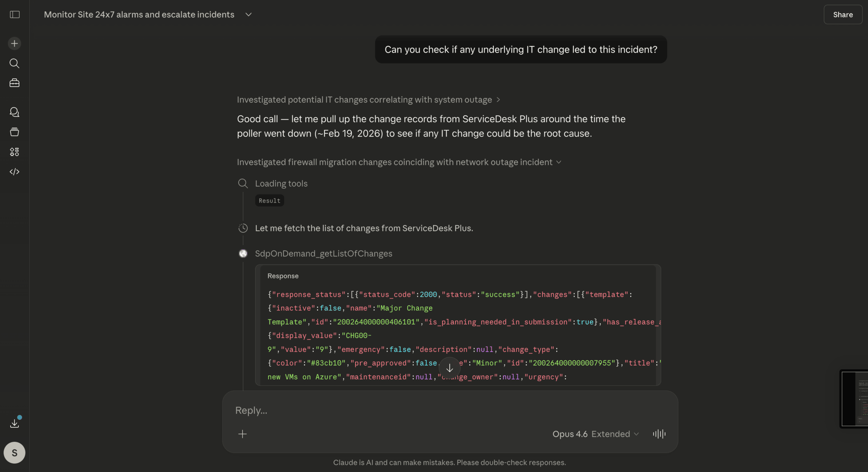The height and width of the screenshot is (472, 868).
Task: Open the Artifacts shapes icon
Action: click(14, 152)
